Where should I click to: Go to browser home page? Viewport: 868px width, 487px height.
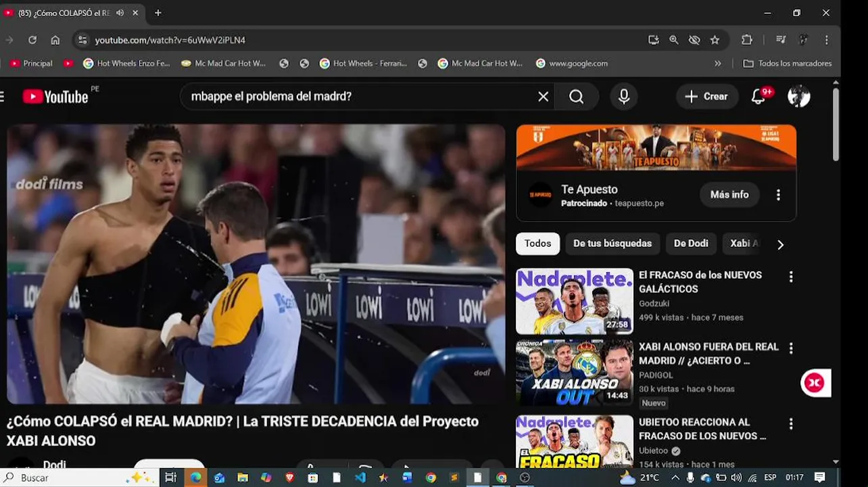tap(55, 40)
